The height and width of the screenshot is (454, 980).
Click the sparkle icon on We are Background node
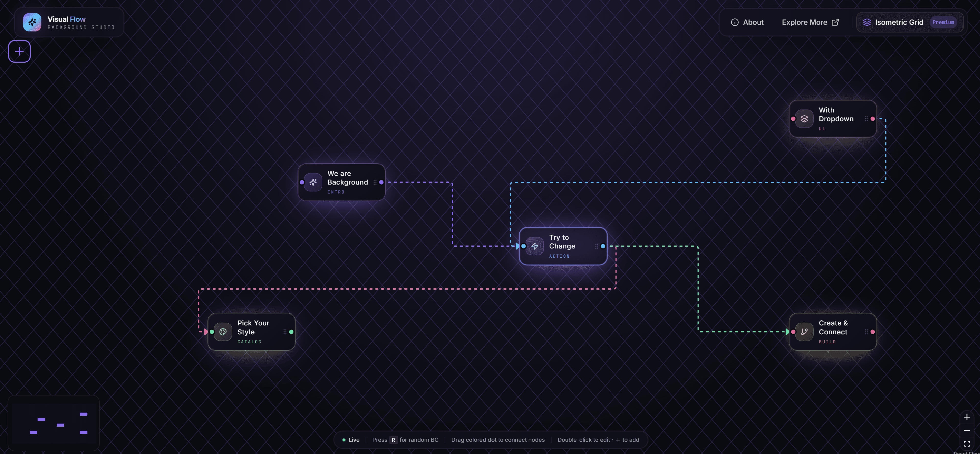click(313, 182)
